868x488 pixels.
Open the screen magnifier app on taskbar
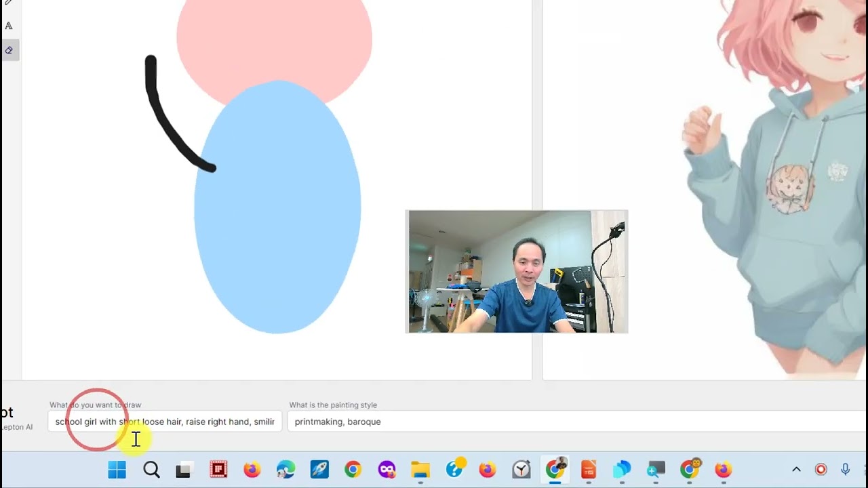(x=656, y=470)
